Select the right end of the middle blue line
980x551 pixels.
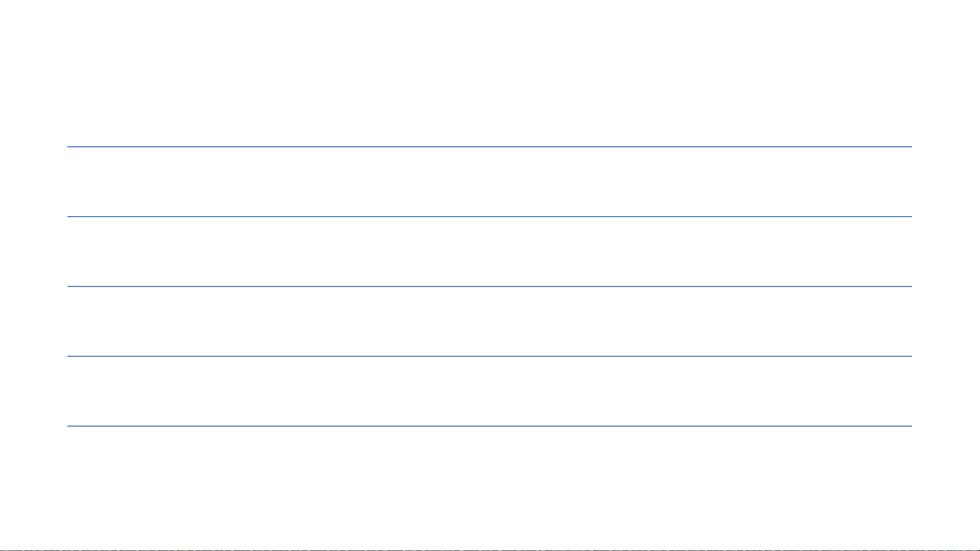(911, 286)
